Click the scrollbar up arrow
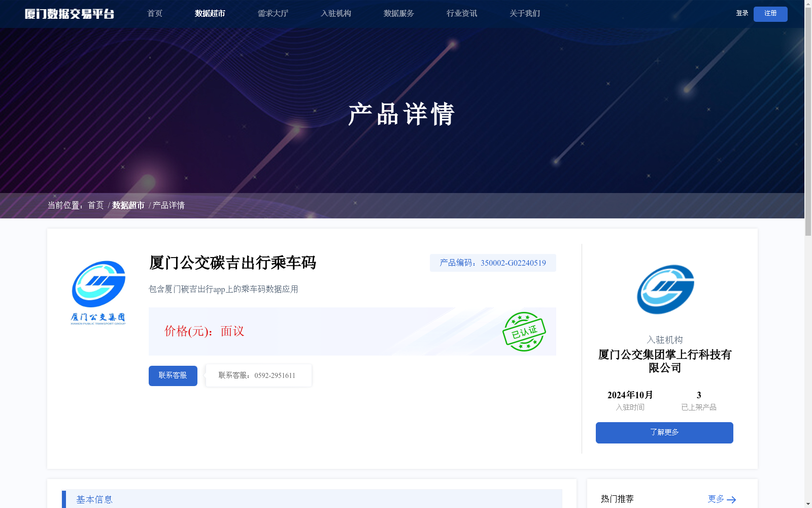This screenshot has width=812, height=508. [808, 4]
